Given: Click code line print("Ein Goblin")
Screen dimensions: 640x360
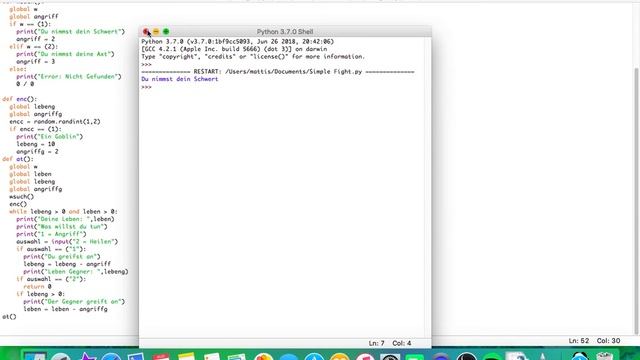Looking at the screenshot, I should click(x=49, y=136).
